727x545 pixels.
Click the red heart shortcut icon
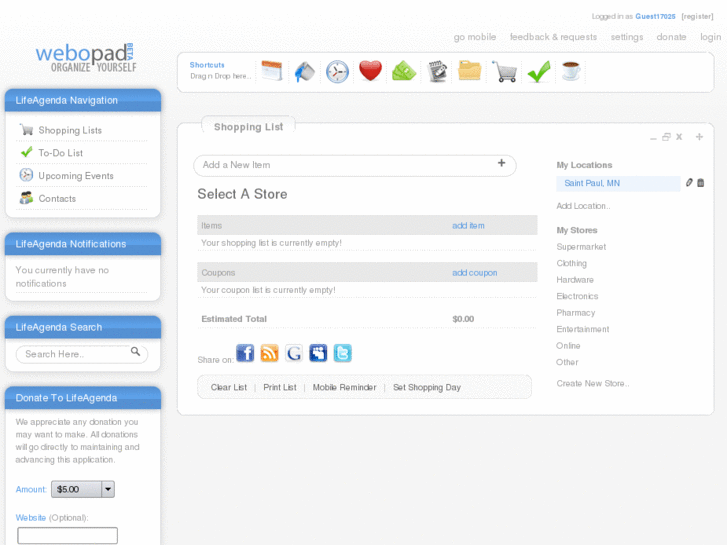point(370,71)
